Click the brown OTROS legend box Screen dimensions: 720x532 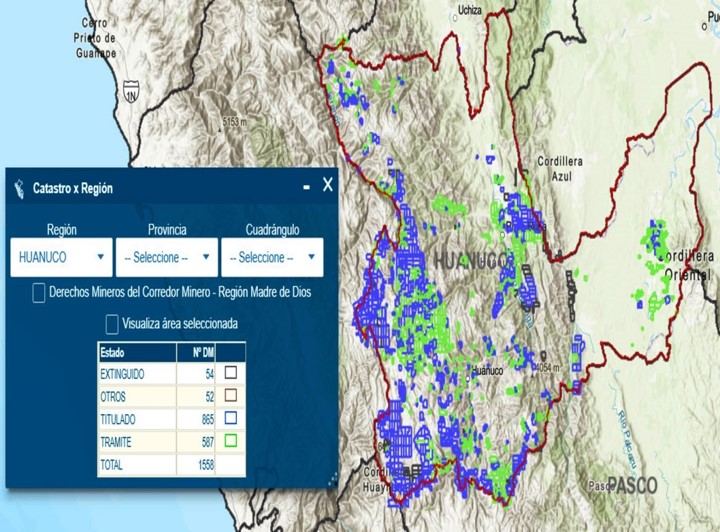click(231, 395)
